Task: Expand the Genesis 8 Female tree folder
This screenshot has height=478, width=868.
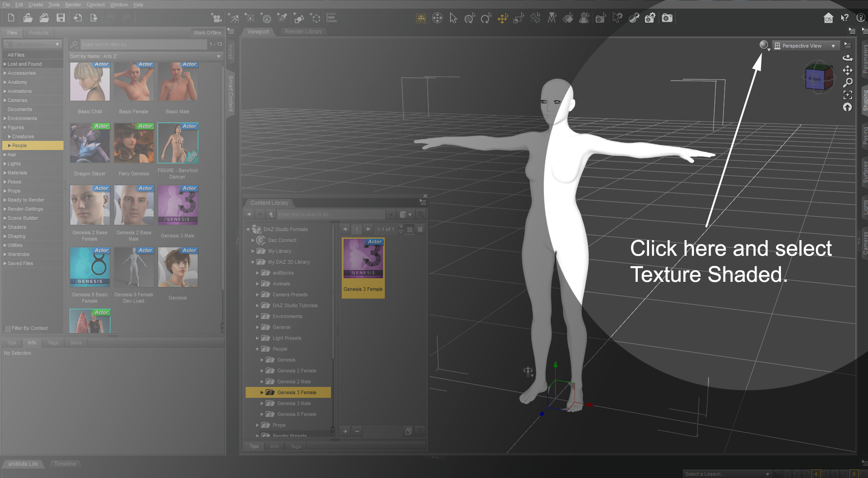Action: pyautogui.click(x=262, y=414)
